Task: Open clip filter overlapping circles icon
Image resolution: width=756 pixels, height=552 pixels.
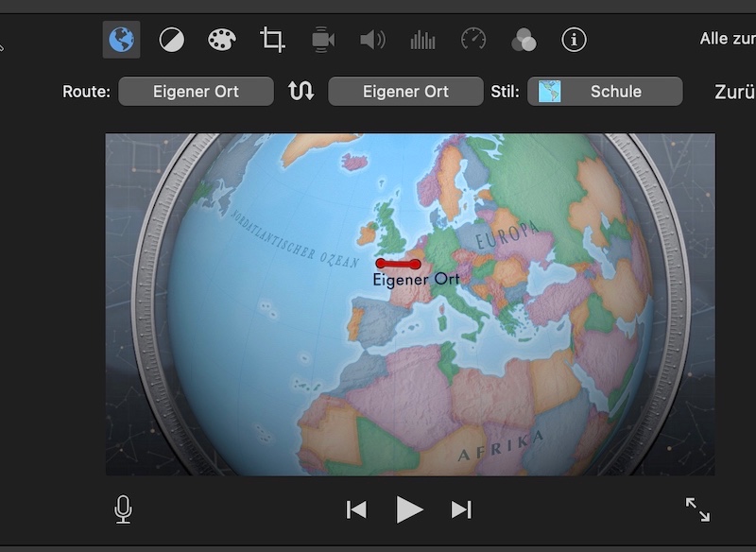Action: pos(524,40)
